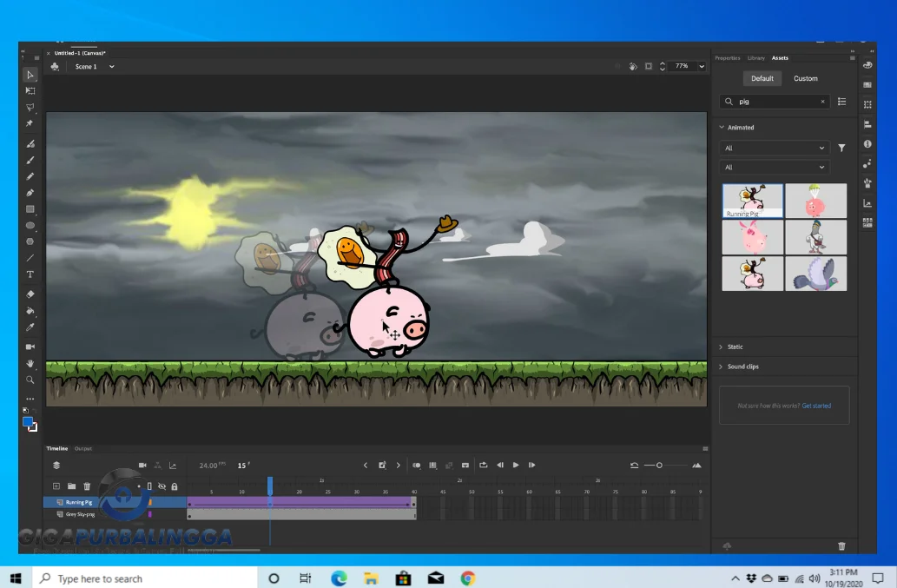
Task: Switch to the Library tab
Action: pyautogui.click(x=755, y=58)
